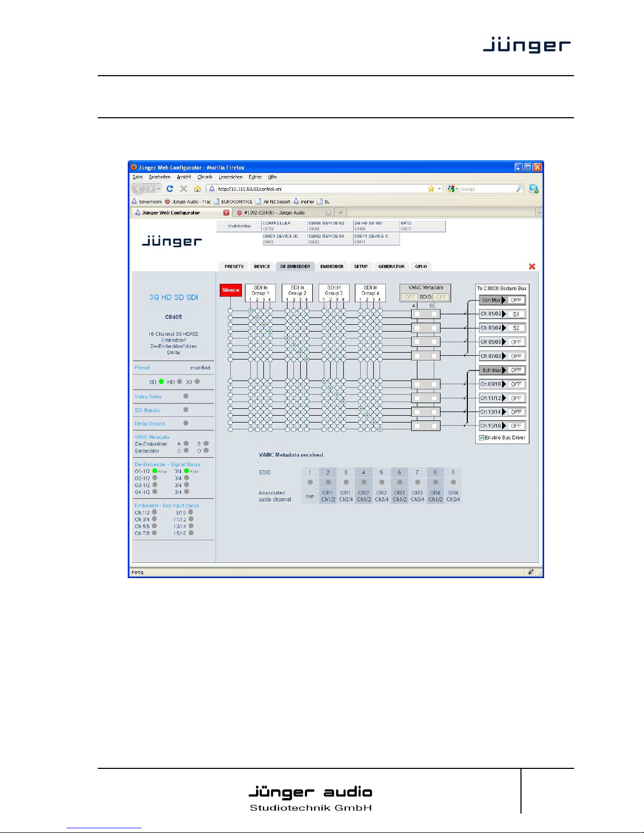Image resolution: width=644 pixels, height=833 pixels.
Task: Open the back/forward history dropdown arrow
Action: pos(159,189)
